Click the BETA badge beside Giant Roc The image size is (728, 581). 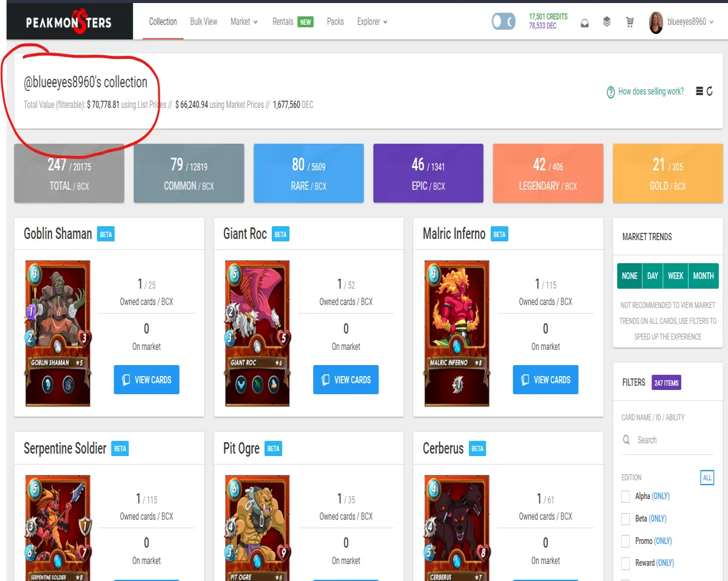[280, 234]
